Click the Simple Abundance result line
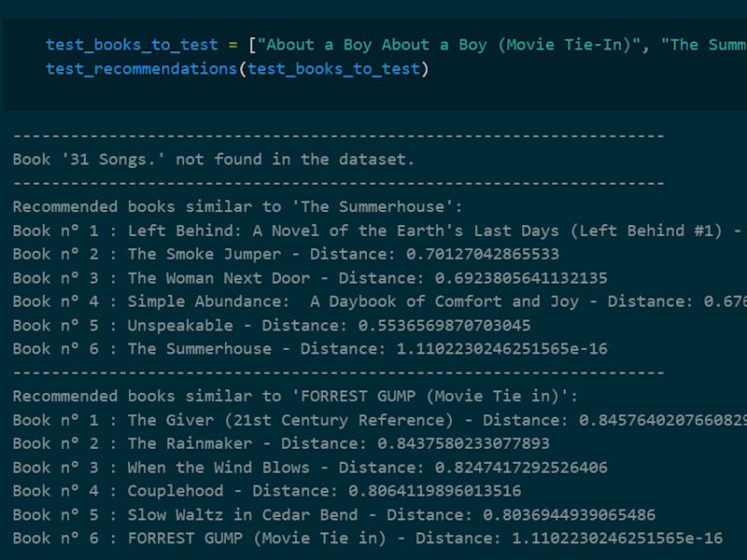 (380, 301)
